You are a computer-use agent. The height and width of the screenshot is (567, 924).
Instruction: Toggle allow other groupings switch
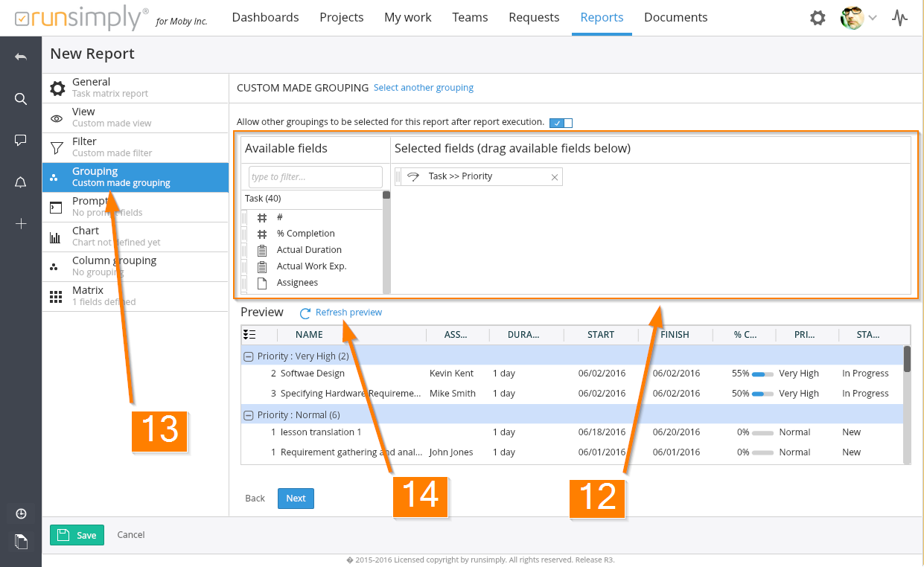pos(561,123)
